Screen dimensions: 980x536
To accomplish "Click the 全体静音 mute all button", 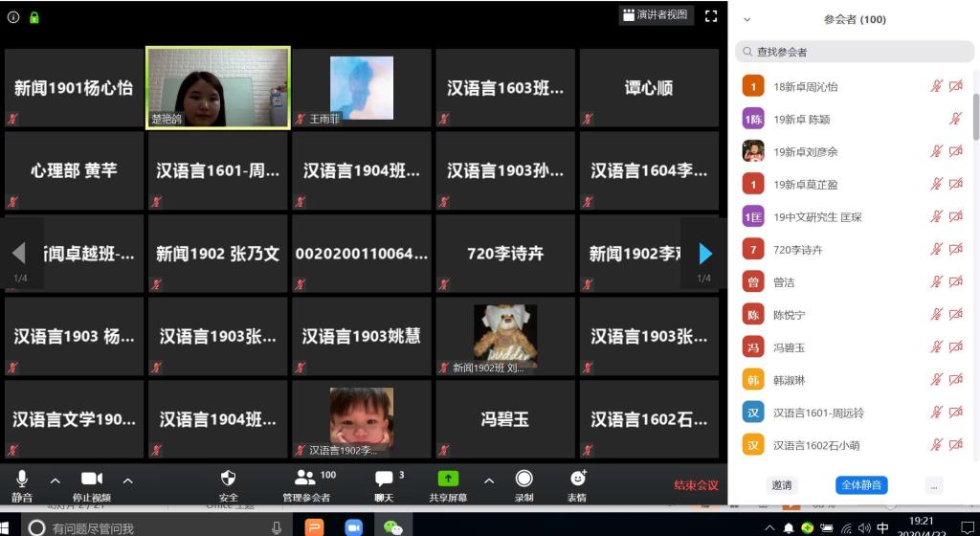I will [861, 485].
